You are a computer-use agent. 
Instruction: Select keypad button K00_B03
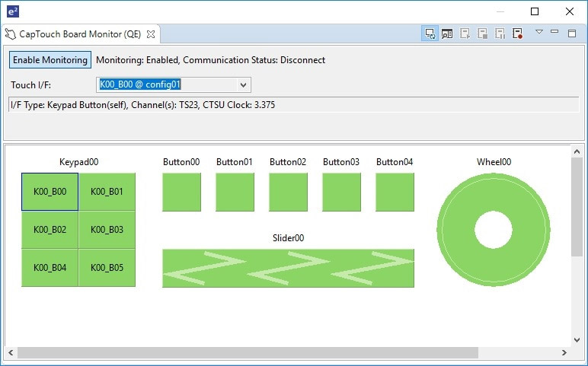pyautogui.click(x=107, y=230)
